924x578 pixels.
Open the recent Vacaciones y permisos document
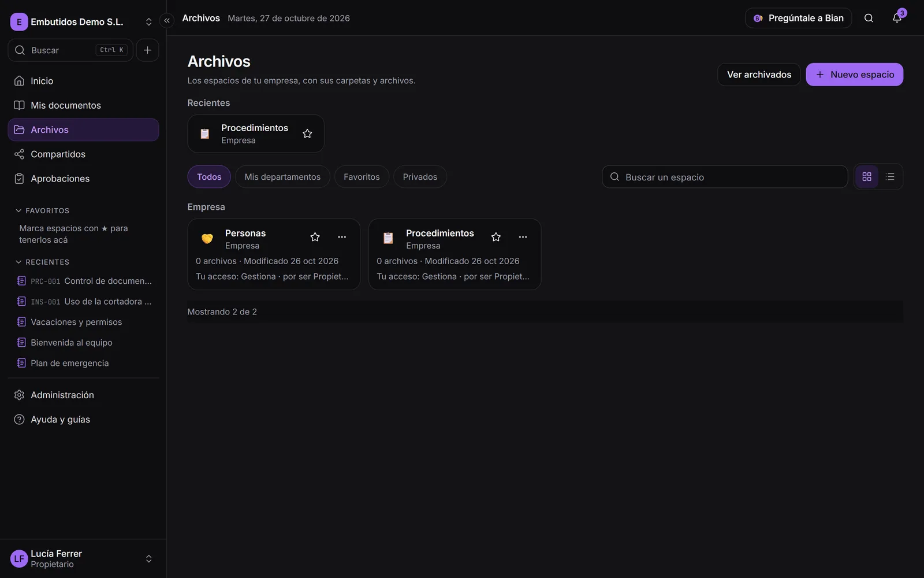click(x=85, y=322)
